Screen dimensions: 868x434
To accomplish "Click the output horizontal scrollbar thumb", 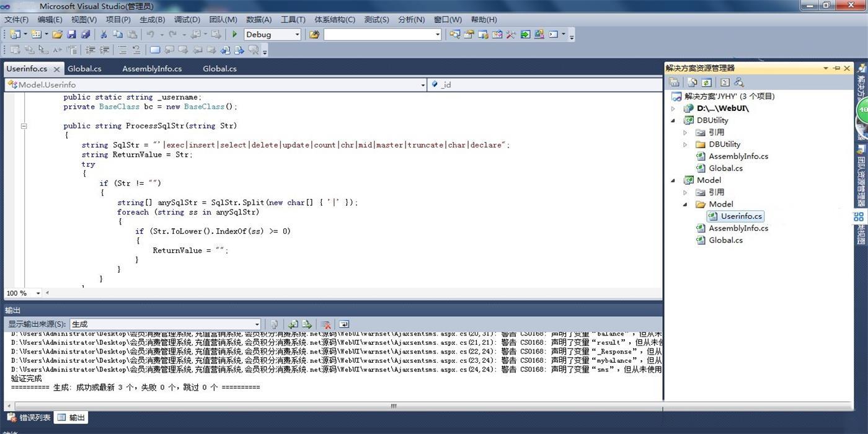I will [x=393, y=406].
